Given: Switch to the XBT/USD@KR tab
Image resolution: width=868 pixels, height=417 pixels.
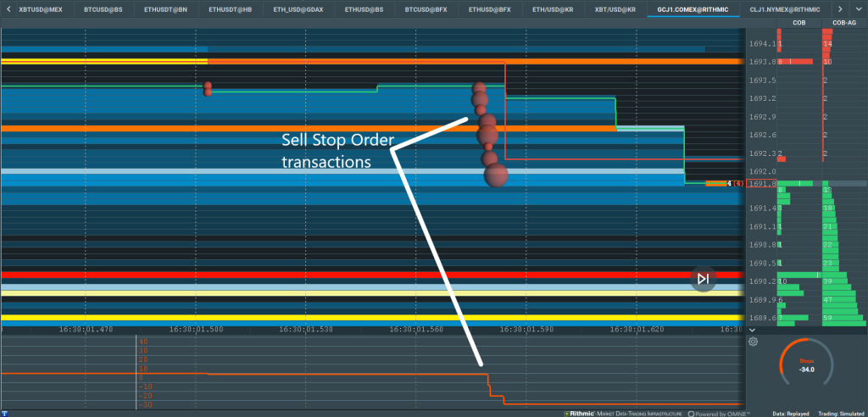Looking at the screenshot, I should (x=615, y=9).
